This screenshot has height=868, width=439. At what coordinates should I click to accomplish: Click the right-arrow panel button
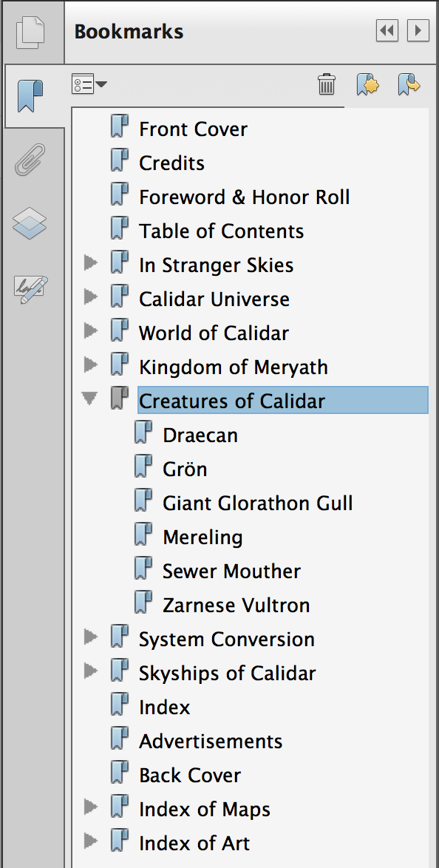(x=418, y=30)
